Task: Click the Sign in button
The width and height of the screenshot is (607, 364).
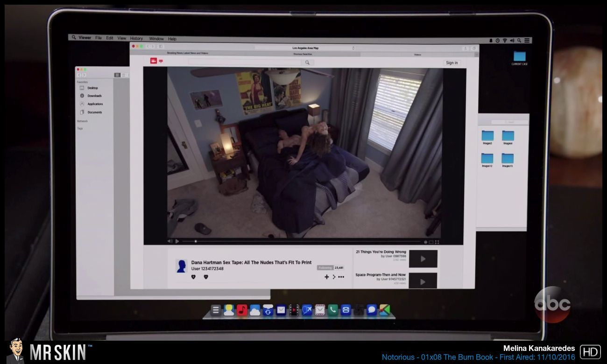Action: click(x=452, y=63)
